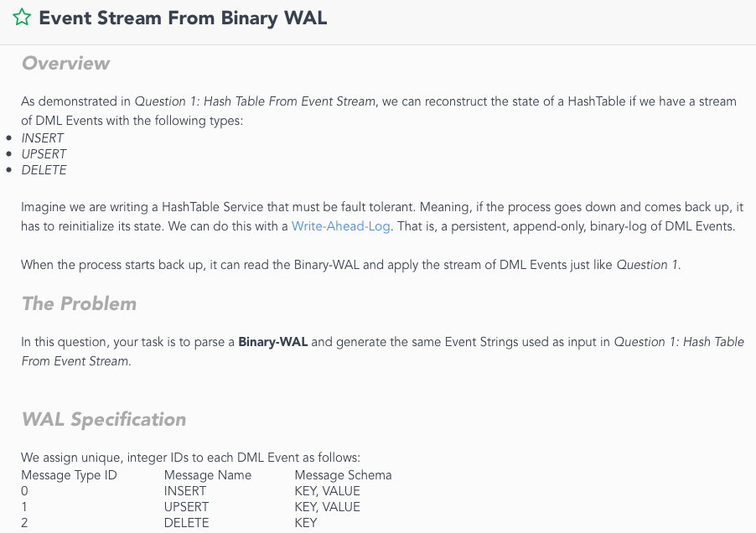Select the Message Schema column header

(x=343, y=474)
